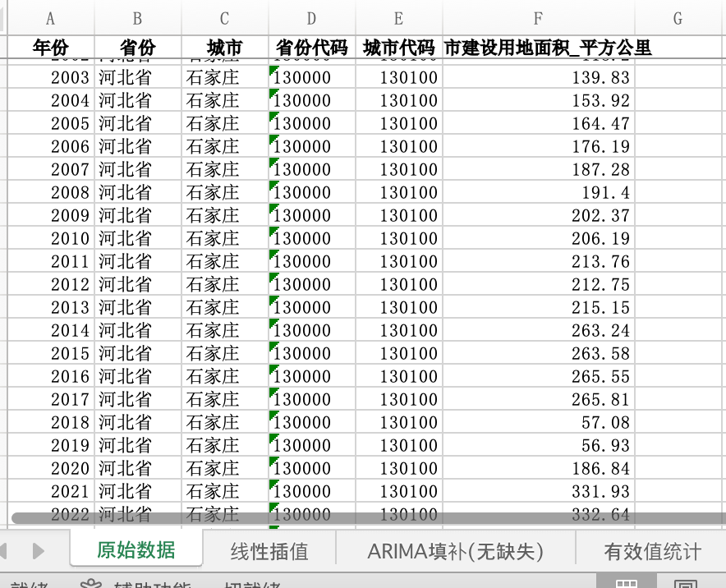Click the 130100 cell in the 2021 row
The width and height of the screenshot is (726, 588).
pyautogui.click(x=399, y=491)
